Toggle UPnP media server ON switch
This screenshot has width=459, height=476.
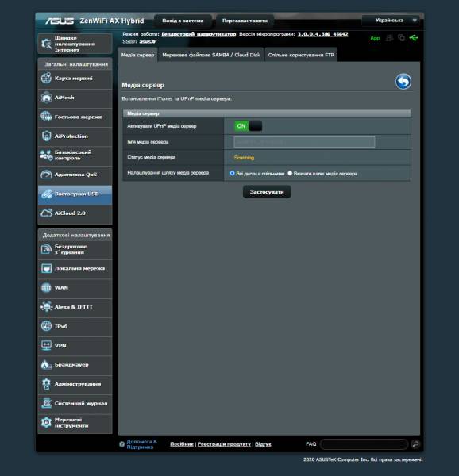tap(249, 126)
